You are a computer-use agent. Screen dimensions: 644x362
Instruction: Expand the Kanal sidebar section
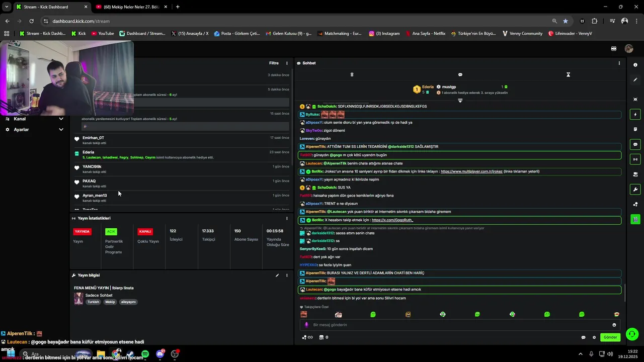(34, 119)
